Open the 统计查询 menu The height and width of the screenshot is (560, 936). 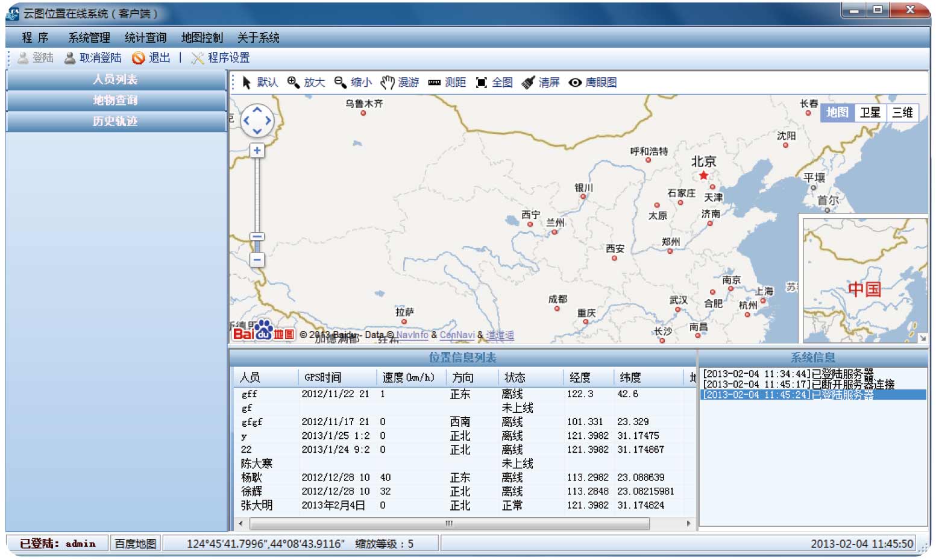pyautogui.click(x=145, y=37)
